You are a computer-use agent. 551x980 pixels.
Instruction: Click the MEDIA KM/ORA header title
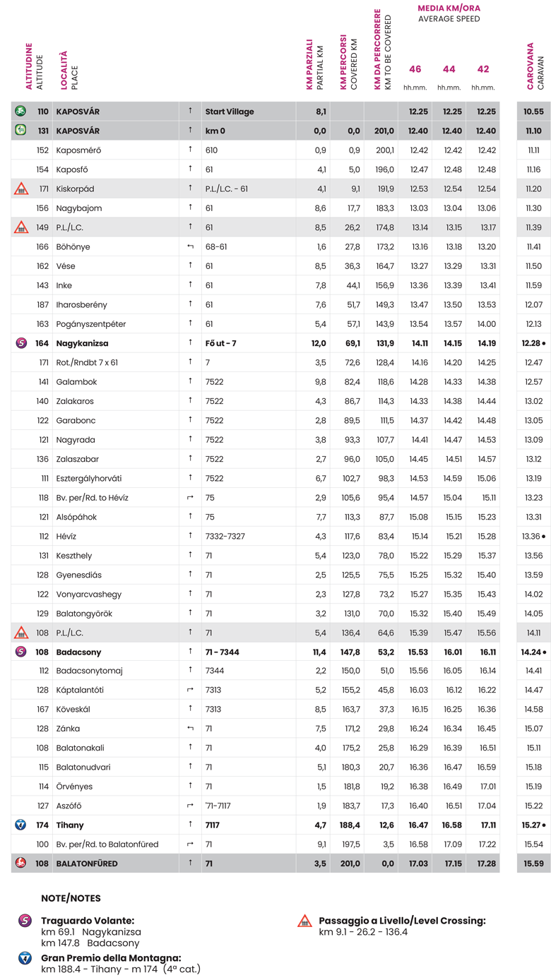[x=449, y=8]
